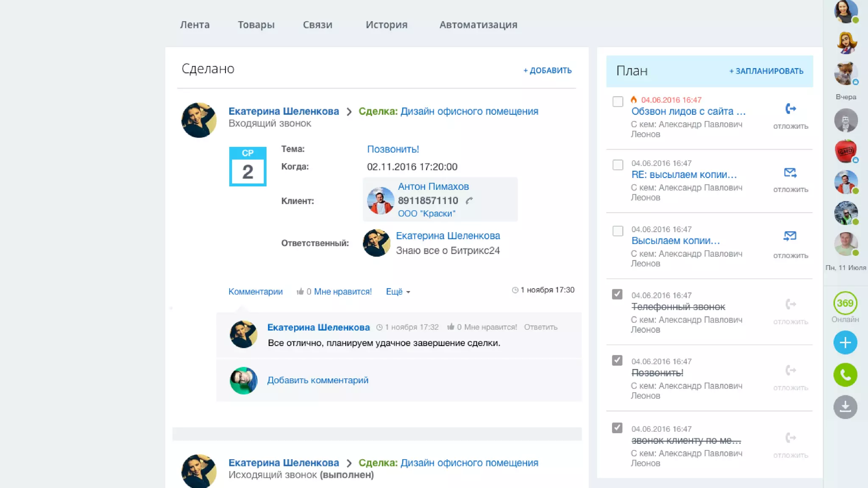Click the grey download button in sidebar
This screenshot has width=868, height=488.
845,407
